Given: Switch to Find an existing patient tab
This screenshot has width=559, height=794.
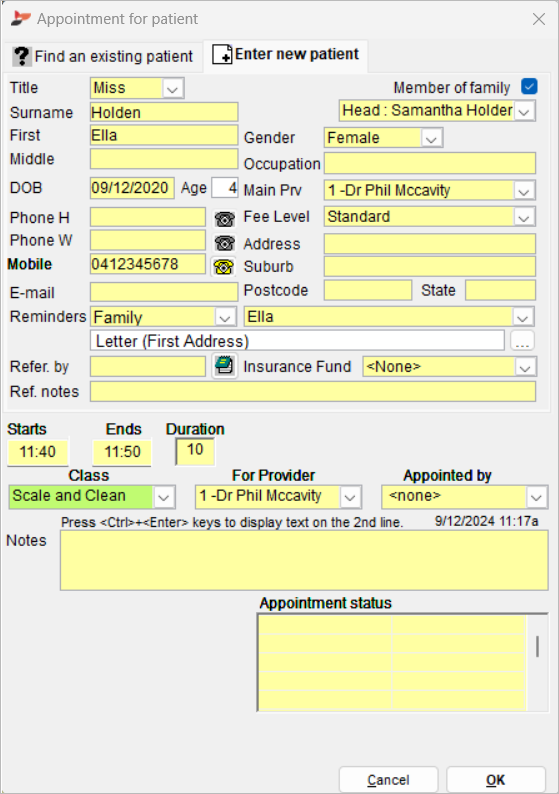Looking at the screenshot, I should click(104, 56).
